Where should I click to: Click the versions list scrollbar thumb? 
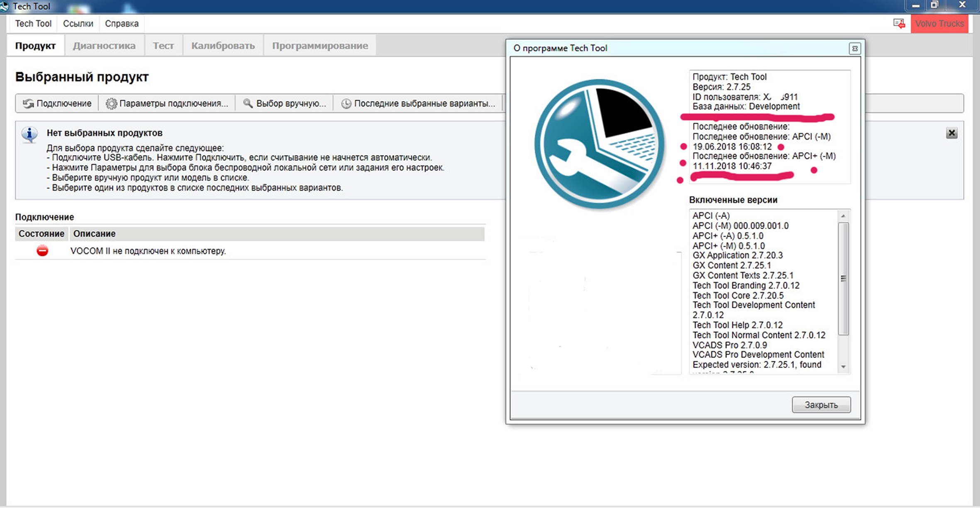tap(843, 278)
